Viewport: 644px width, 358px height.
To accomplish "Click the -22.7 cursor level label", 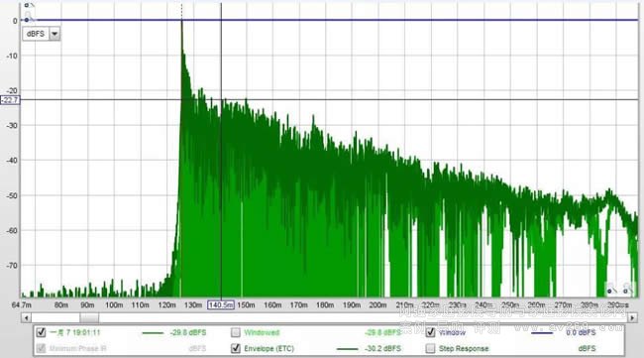I will [10, 100].
